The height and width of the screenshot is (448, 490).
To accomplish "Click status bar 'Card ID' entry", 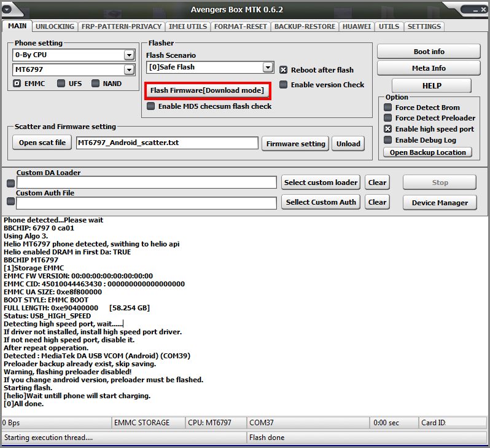I will [x=453, y=423].
